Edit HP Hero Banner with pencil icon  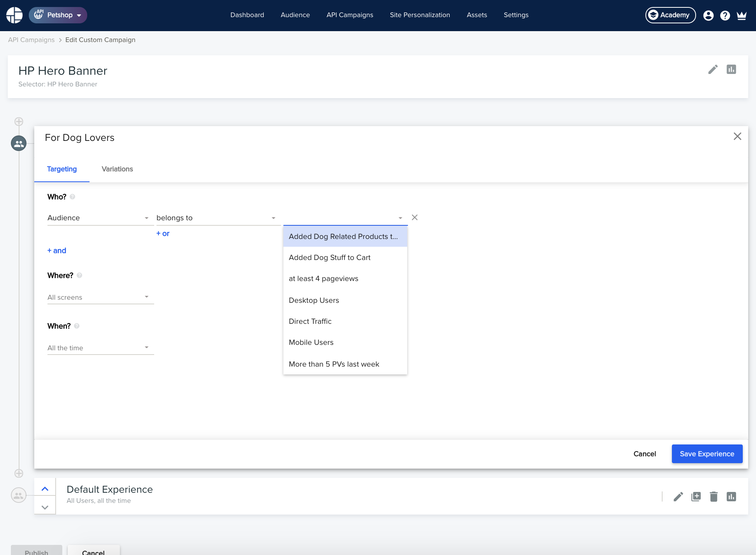[713, 70]
